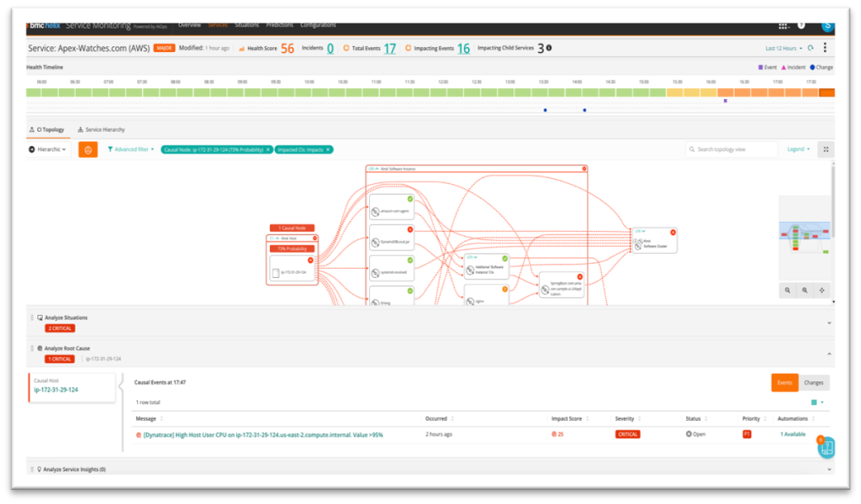Click the topology minimap overview
The image size is (861, 504).
(x=805, y=238)
